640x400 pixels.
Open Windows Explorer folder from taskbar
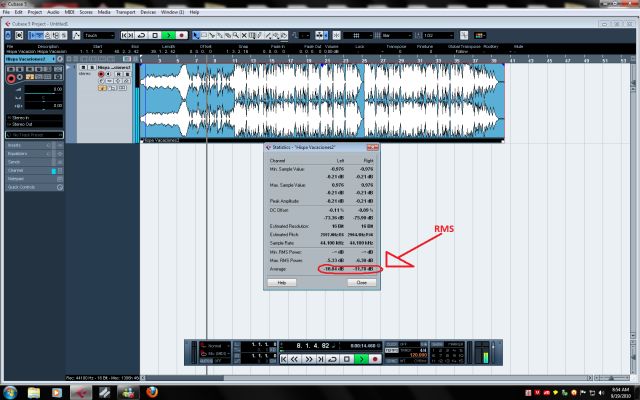coord(34,393)
